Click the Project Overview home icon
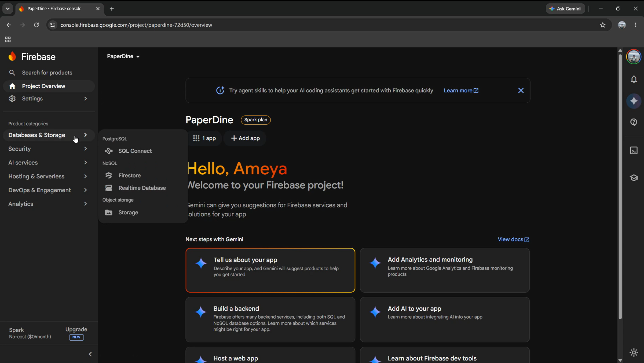Image resolution: width=644 pixels, height=363 pixels. click(x=12, y=86)
